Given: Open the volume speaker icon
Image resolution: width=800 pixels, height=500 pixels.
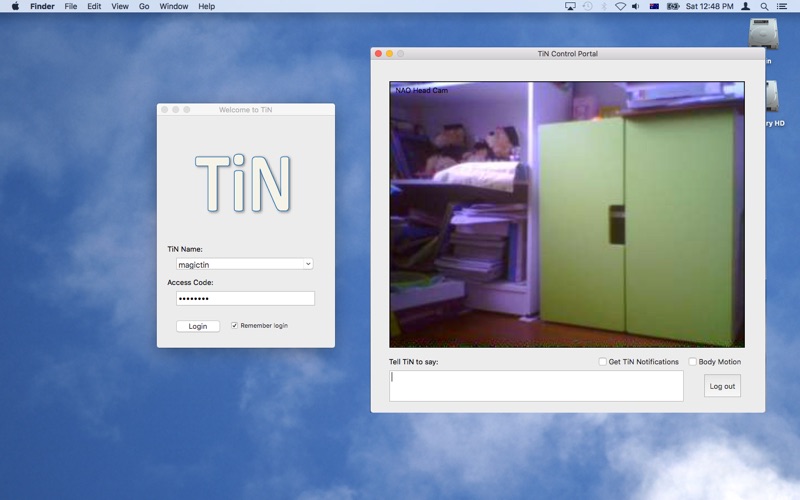Looking at the screenshot, I should tap(636, 6).
